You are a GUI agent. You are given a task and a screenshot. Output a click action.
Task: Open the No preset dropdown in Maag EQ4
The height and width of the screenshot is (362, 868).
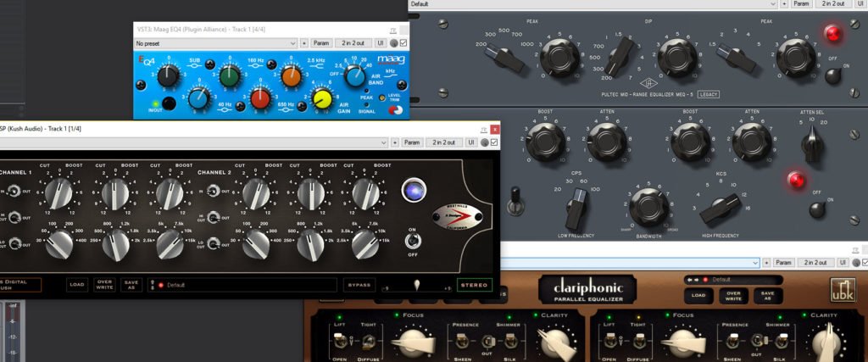click(x=216, y=43)
